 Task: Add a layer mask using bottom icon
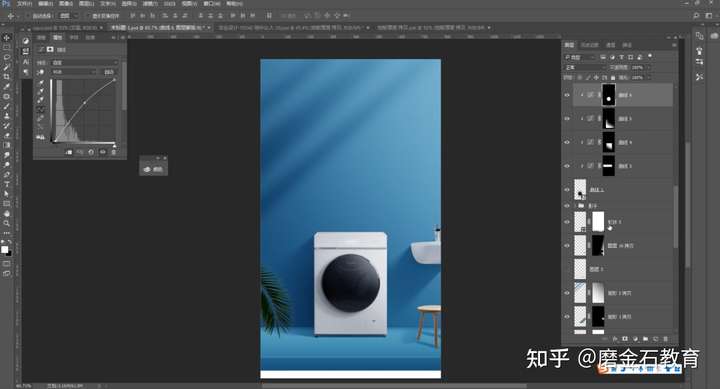[x=625, y=339]
